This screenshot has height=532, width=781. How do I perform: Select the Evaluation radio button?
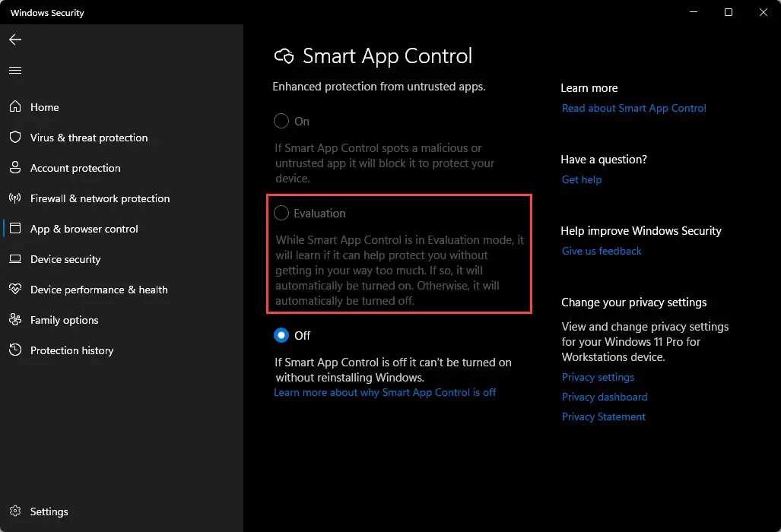coord(281,213)
